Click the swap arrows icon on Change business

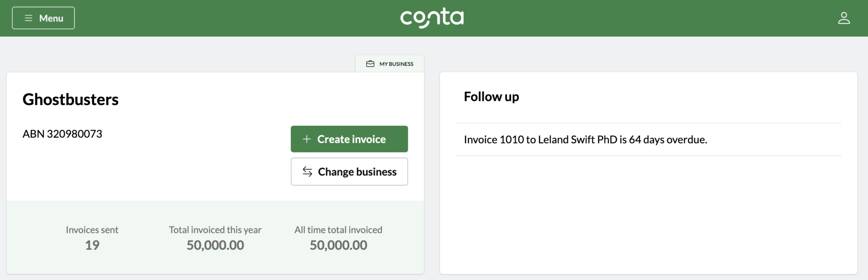pyautogui.click(x=307, y=171)
